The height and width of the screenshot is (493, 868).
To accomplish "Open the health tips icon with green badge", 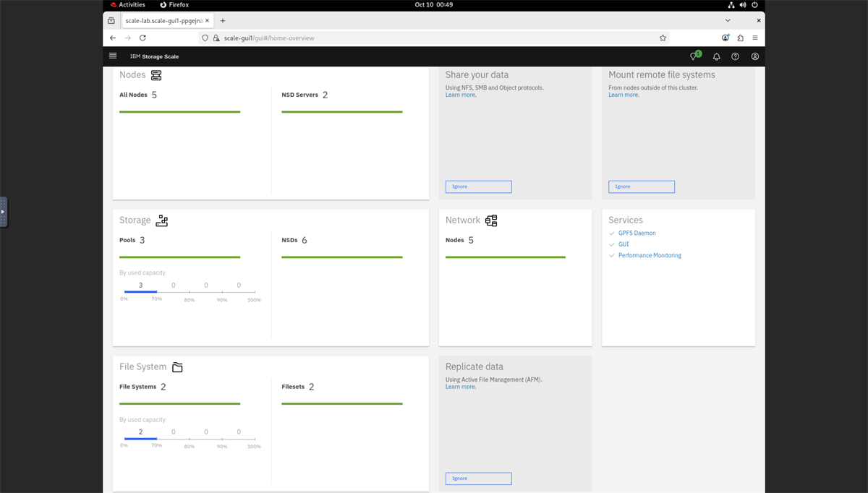I will point(695,56).
